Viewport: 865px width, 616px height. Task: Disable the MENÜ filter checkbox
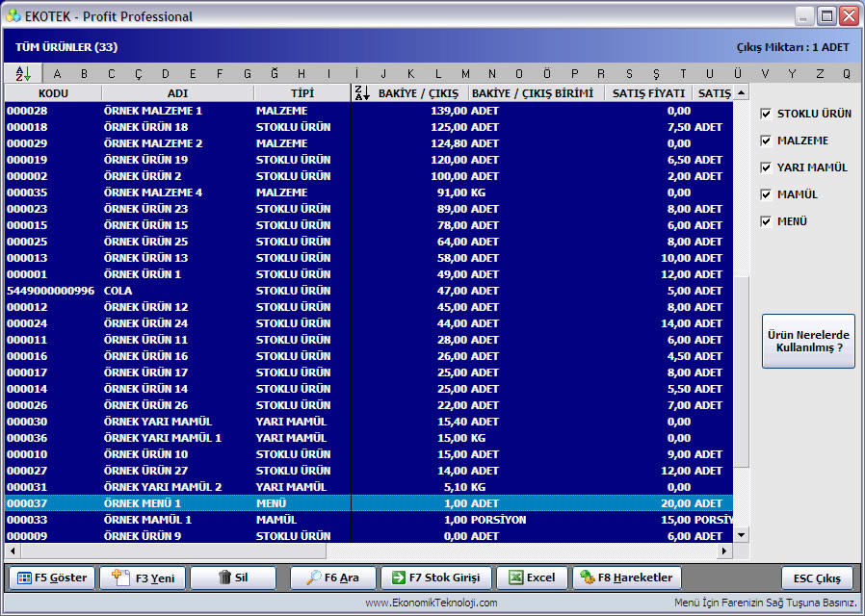tap(766, 221)
